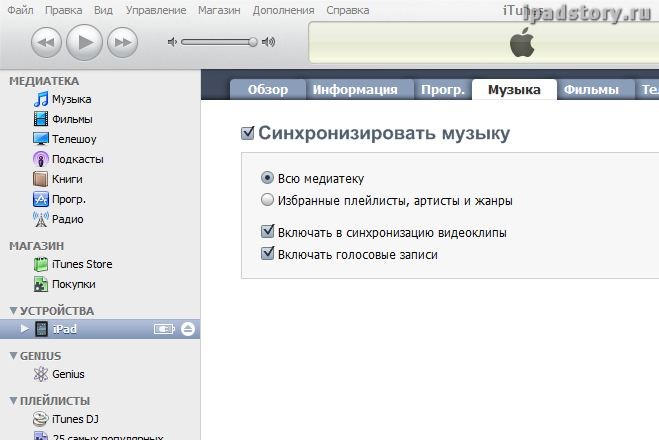Screen dimensions: 659x440
Task: Click the low volume speaker icon
Action: (x=172, y=42)
